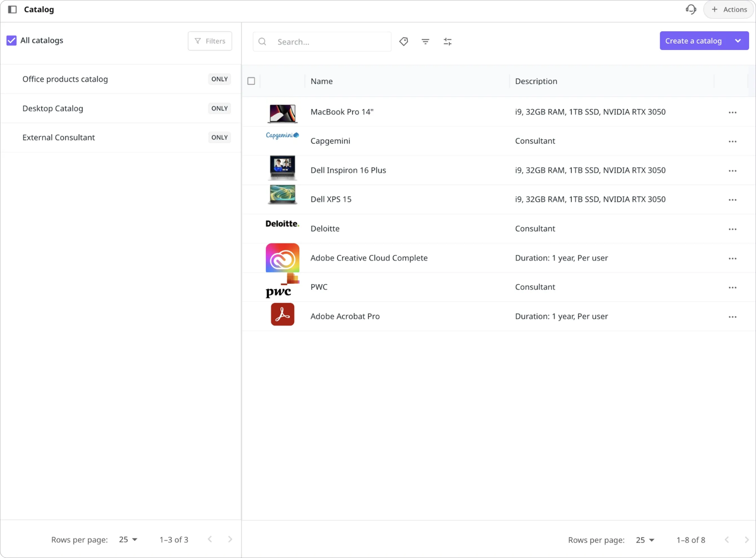Click the Capgemini logo
Viewport: 756px width, 558px height.
(x=283, y=136)
